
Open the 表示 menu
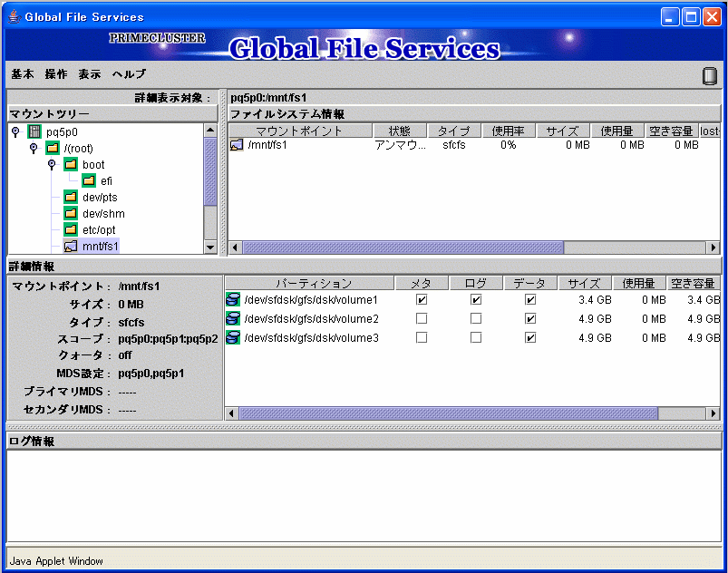tap(90, 73)
